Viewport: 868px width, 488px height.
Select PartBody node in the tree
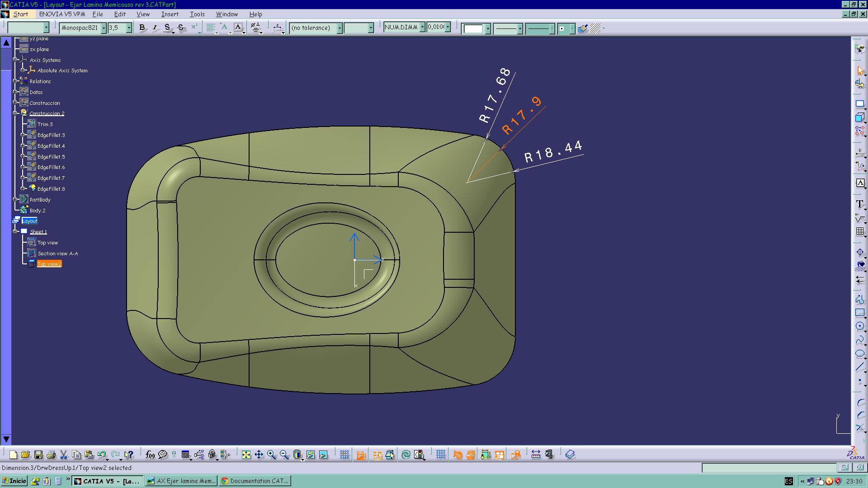pos(40,200)
